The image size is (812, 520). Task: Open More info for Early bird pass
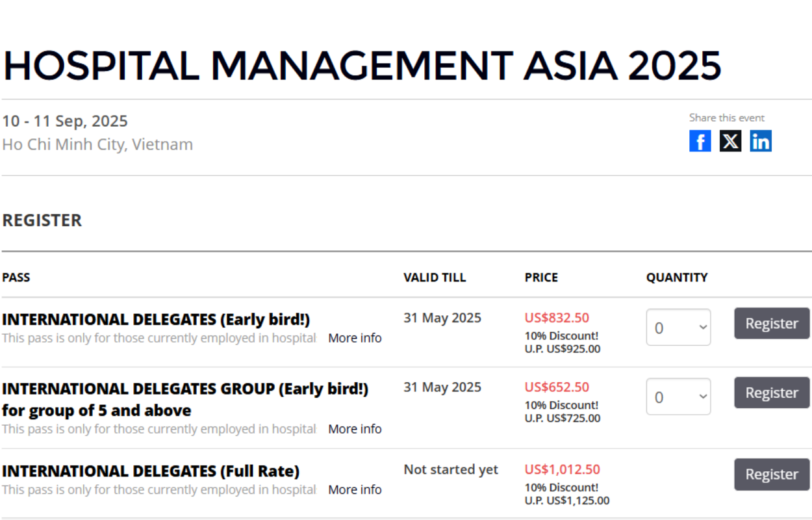coord(355,338)
